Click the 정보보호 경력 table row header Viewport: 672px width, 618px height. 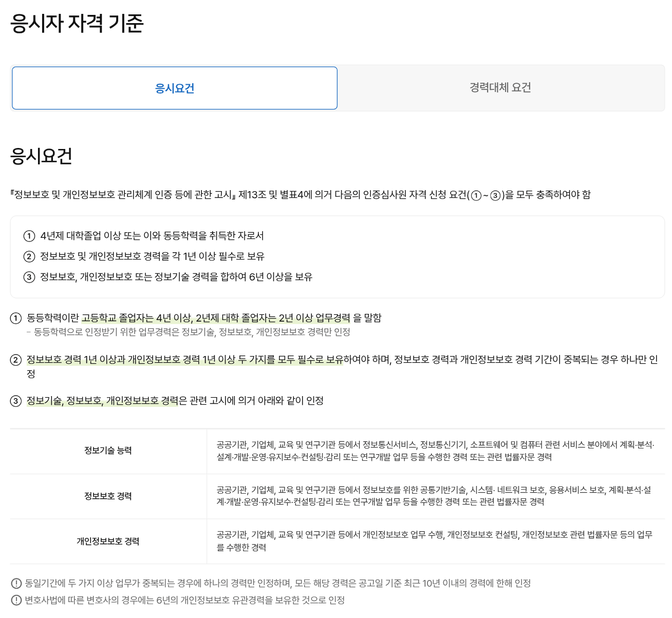coord(108,496)
